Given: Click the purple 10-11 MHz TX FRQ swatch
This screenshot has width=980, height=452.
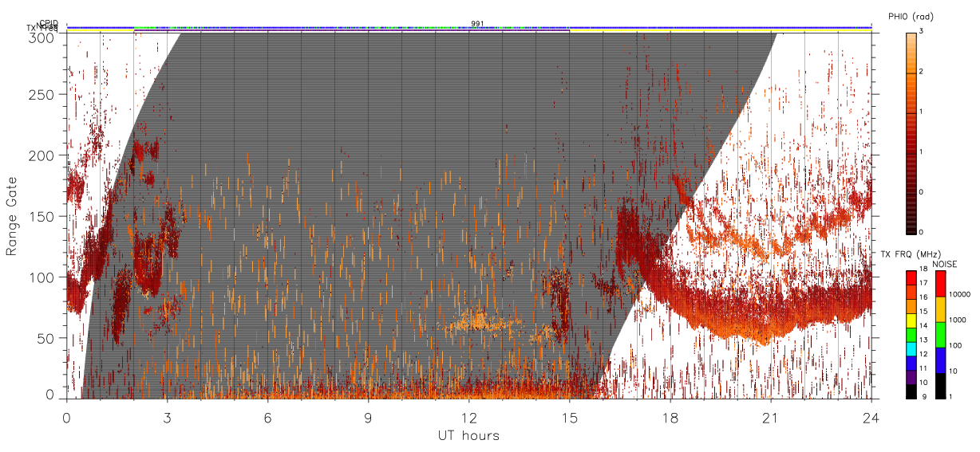Looking at the screenshot, I should click(911, 378).
